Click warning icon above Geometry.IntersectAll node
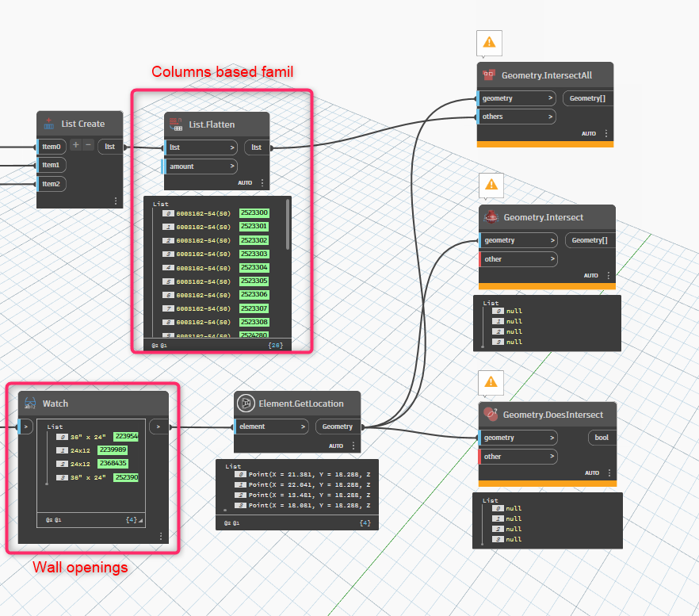This screenshot has height=616, width=699. click(489, 42)
